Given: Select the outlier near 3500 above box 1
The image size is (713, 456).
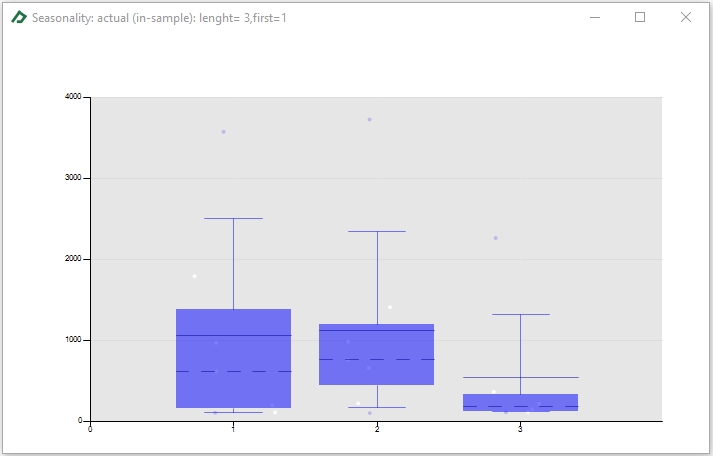Looking at the screenshot, I should click(223, 132).
